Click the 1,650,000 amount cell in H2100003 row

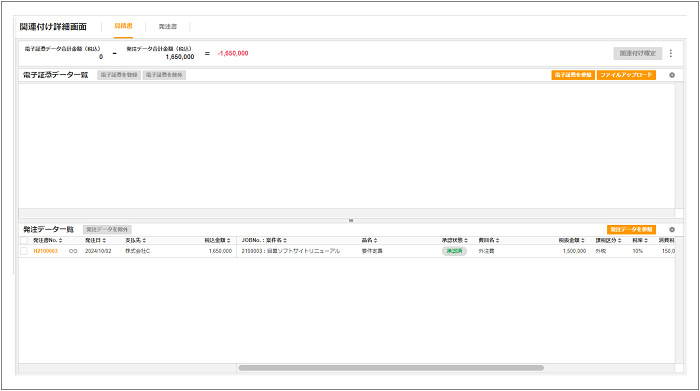220,251
